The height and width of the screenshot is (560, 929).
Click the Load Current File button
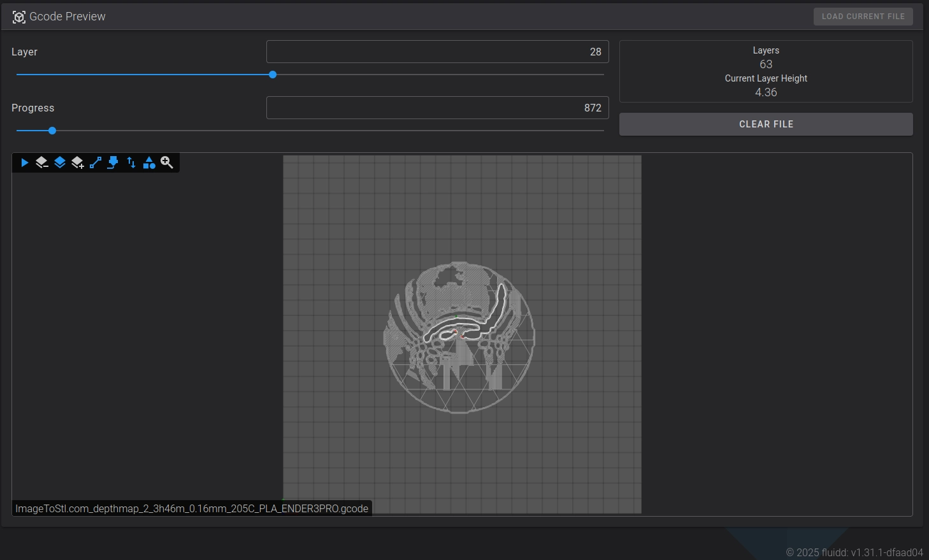pos(863,17)
